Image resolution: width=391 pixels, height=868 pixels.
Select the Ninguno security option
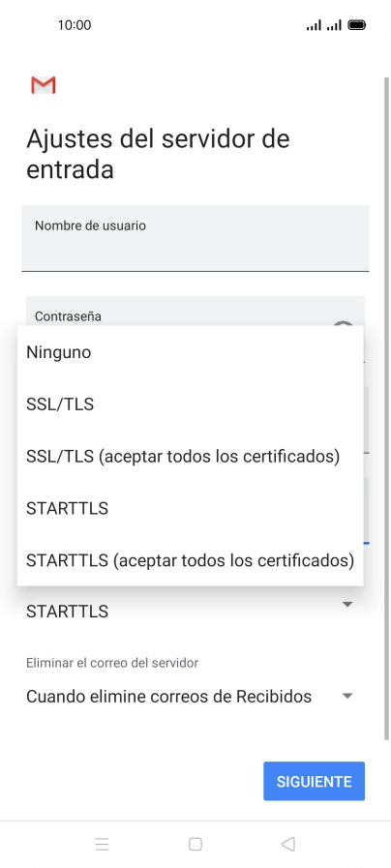(x=191, y=352)
